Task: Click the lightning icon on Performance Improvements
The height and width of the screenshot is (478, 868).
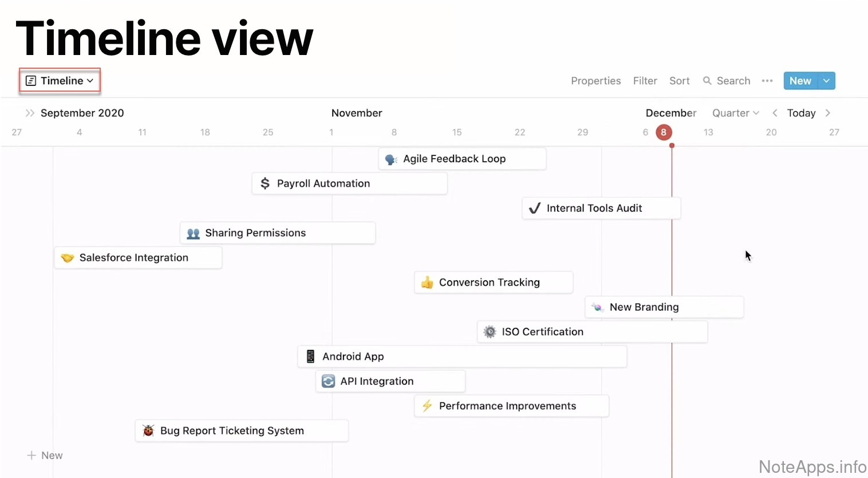Action: (x=427, y=406)
